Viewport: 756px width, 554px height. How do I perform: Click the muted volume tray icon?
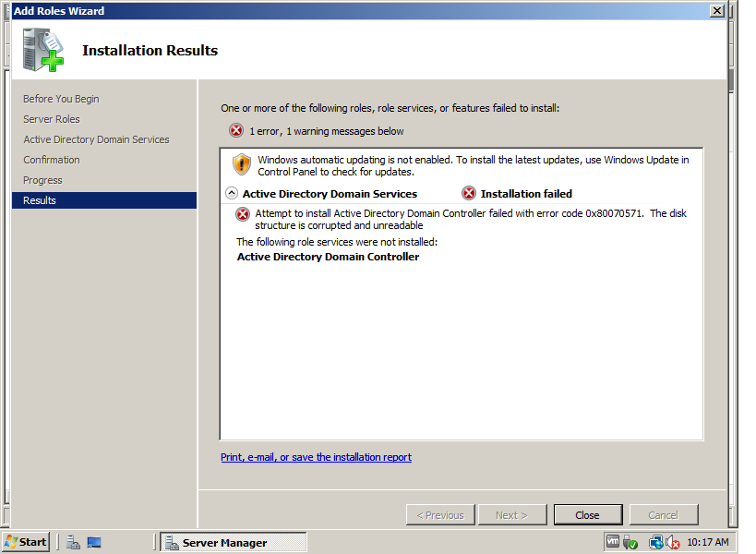(673, 542)
